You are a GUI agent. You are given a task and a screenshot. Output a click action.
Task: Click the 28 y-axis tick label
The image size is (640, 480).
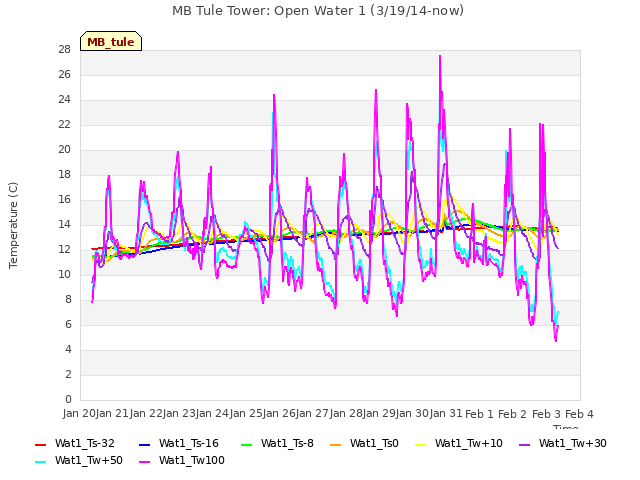coord(64,50)
